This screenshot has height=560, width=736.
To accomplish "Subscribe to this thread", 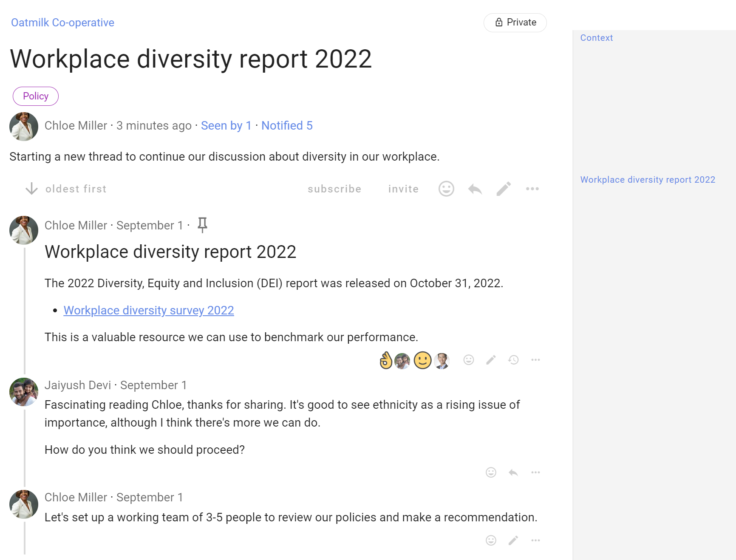I will [334, 189].
